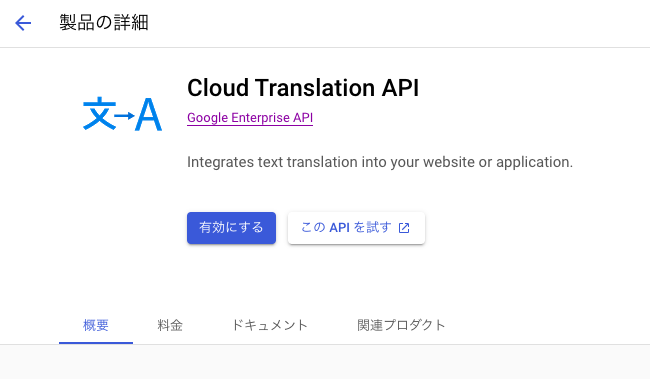
Task: Click the Cloud Translation API heading
Action: pos(303,88)
